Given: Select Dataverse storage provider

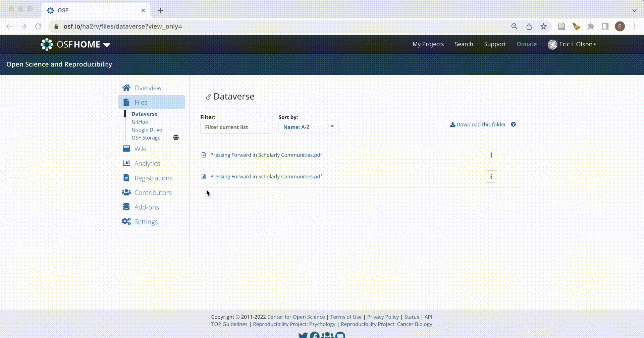Looking at the screenshot, I should pyautogui.click(x=144, y=114).
